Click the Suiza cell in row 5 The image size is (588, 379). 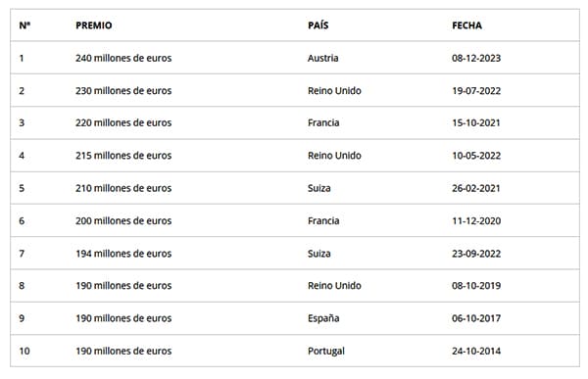click(x=319, y=188)
